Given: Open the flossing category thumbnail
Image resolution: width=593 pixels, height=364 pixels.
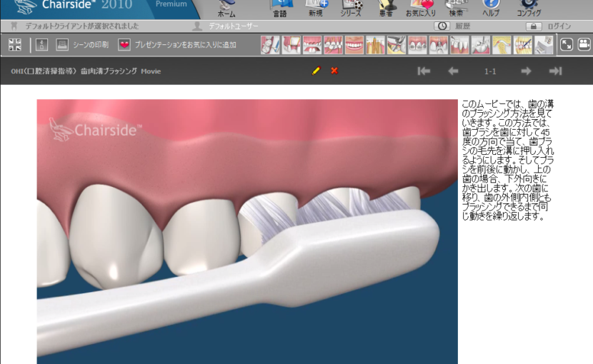Looking at the screenshot, I should [270, 45].
